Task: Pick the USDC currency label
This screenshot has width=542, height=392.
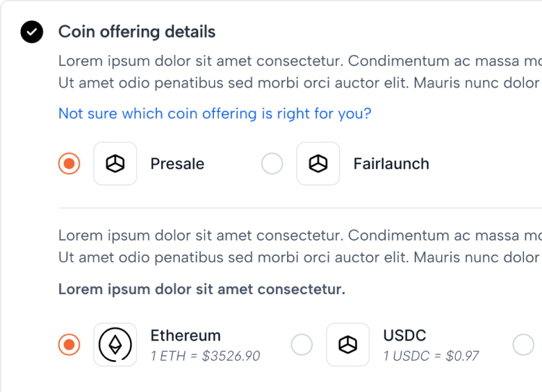Action: 405,335
